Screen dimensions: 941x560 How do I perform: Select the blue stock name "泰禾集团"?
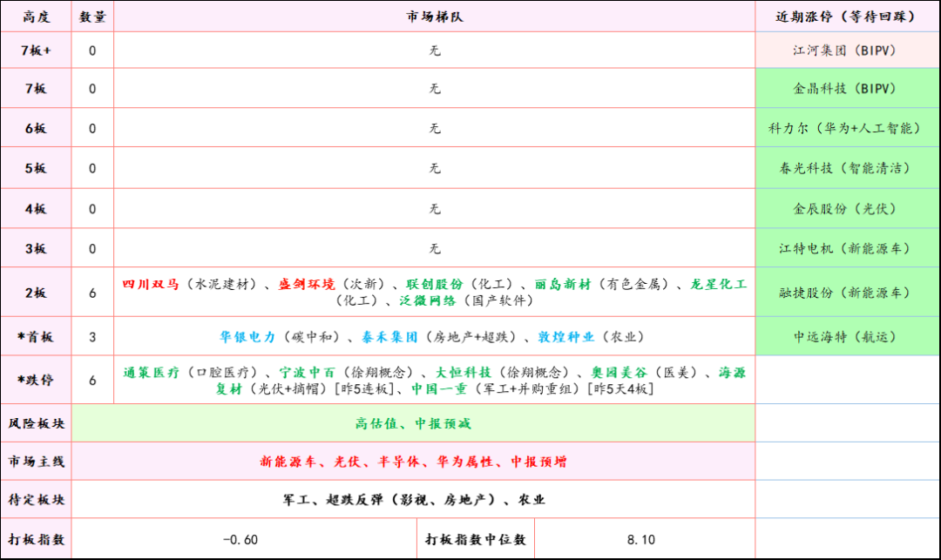pyautogui.click(x=389, y=337)
